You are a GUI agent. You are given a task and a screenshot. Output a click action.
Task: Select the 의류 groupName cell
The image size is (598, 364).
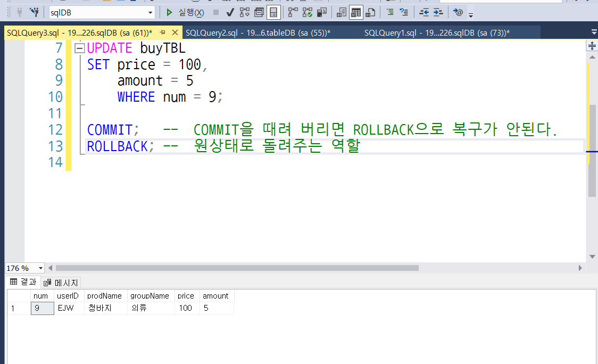point(151,308)
